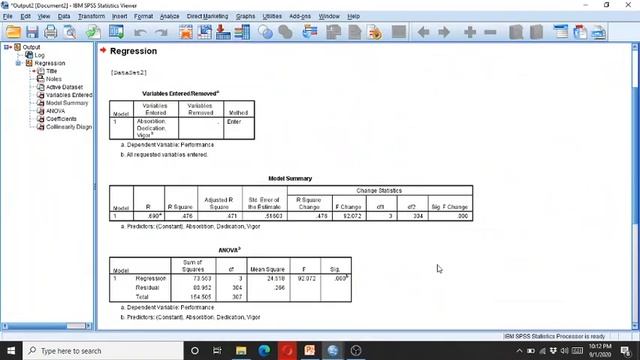Open the Graphs menu
Screen dimensions: 640x360
(245, 16)
